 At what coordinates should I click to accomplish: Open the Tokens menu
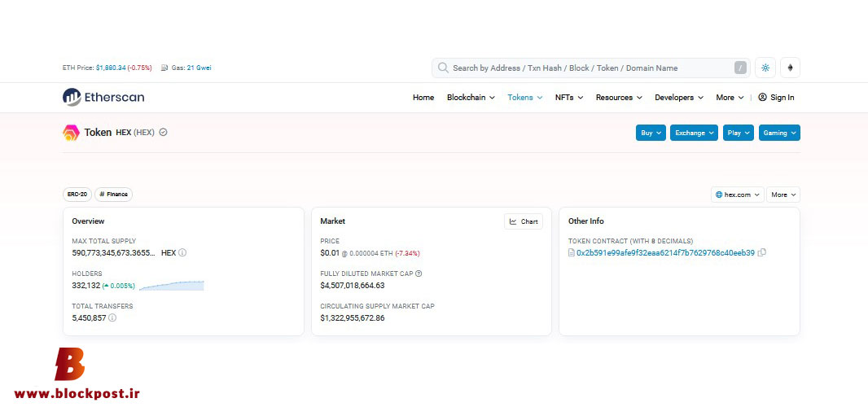524,98
